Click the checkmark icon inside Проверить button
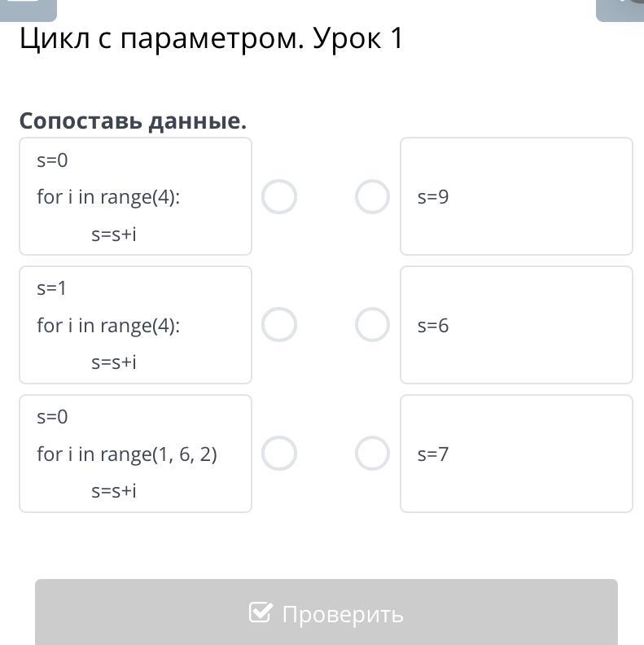The width and height of the screenshot is (644, 645). [x=260, y=612]
